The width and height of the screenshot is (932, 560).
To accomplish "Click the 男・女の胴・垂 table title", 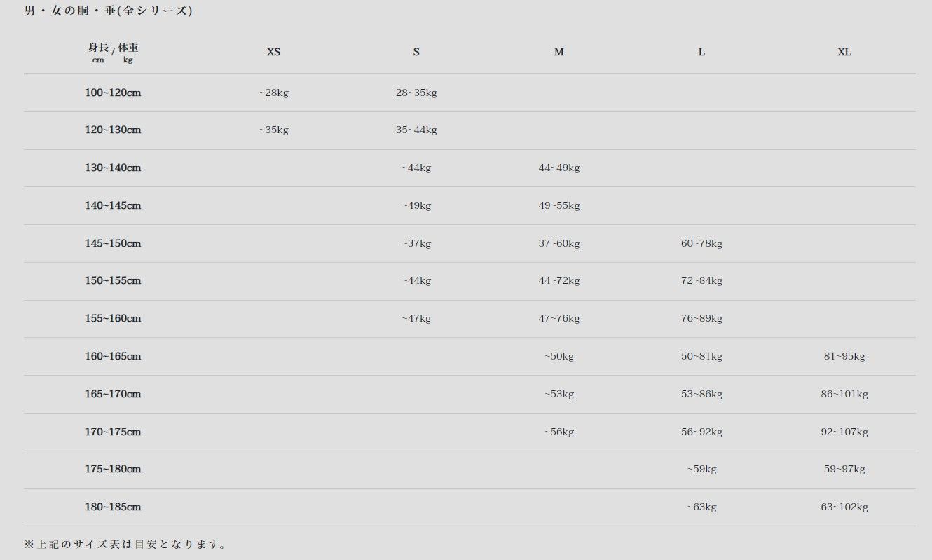I will [x=109, y=11].
